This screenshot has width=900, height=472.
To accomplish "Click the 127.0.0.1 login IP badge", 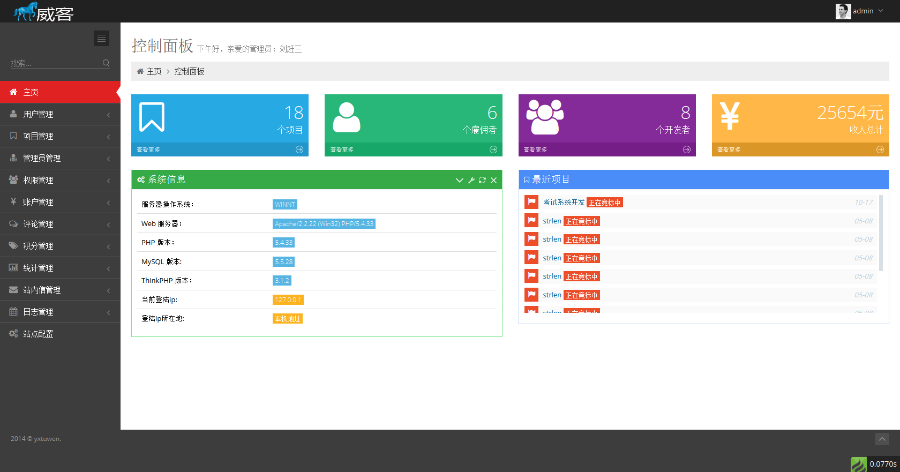I will 288,300.
